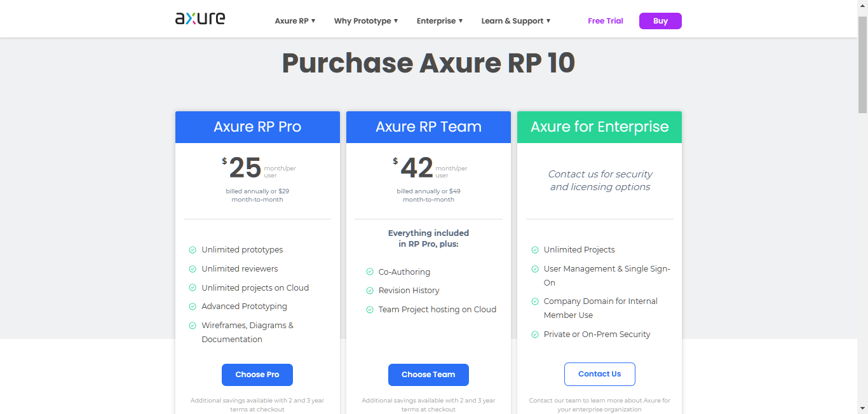This screenshot has width=868, height=414.
Task: Click the 'Unlimited prototypes' feature text
Action: (x=242, y=250)
